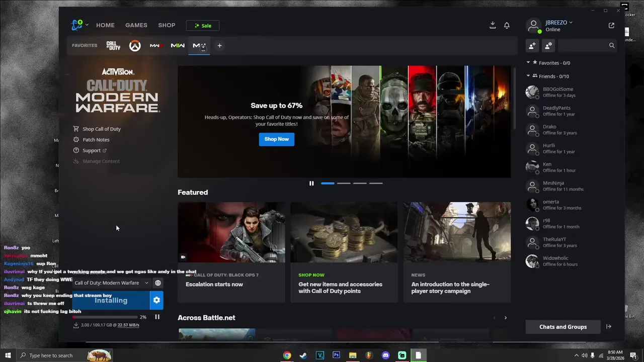The image size is (644, 362).
Task: Click the friends search magnifier icon
Action: [x=612, y=45]
